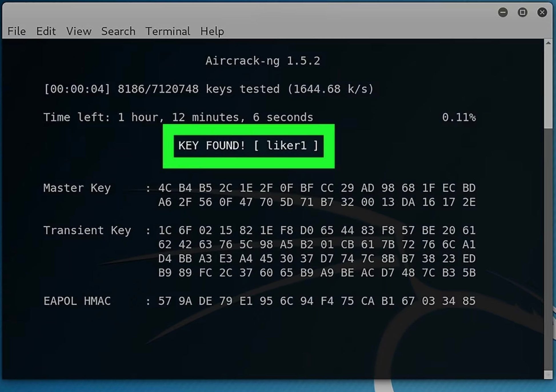Open the Edit menu
Image resolution: width=556 pixels, height=392 pixels.
tap(46, 31)
